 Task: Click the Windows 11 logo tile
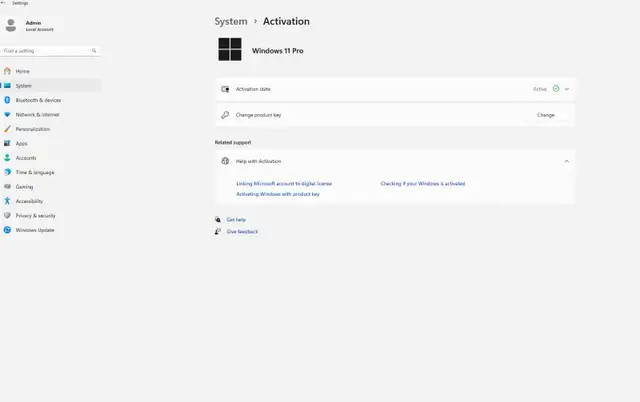point(230,49)
